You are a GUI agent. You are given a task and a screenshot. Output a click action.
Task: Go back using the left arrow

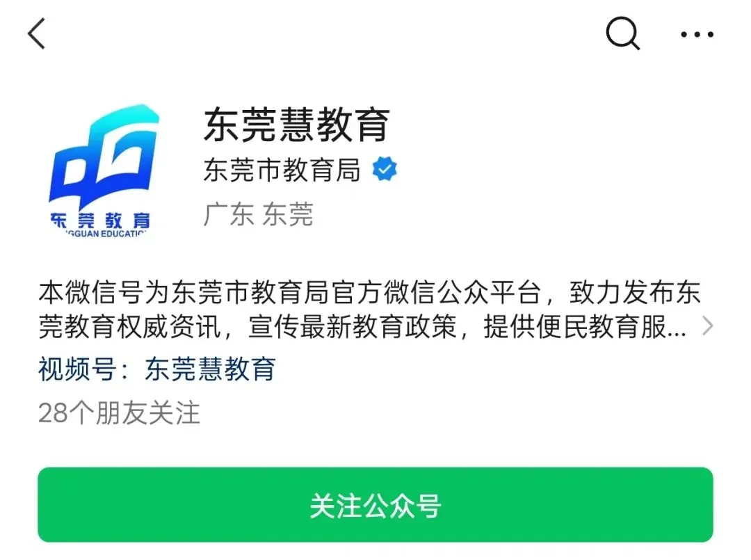pyautogui.click(x=36, y=33)
